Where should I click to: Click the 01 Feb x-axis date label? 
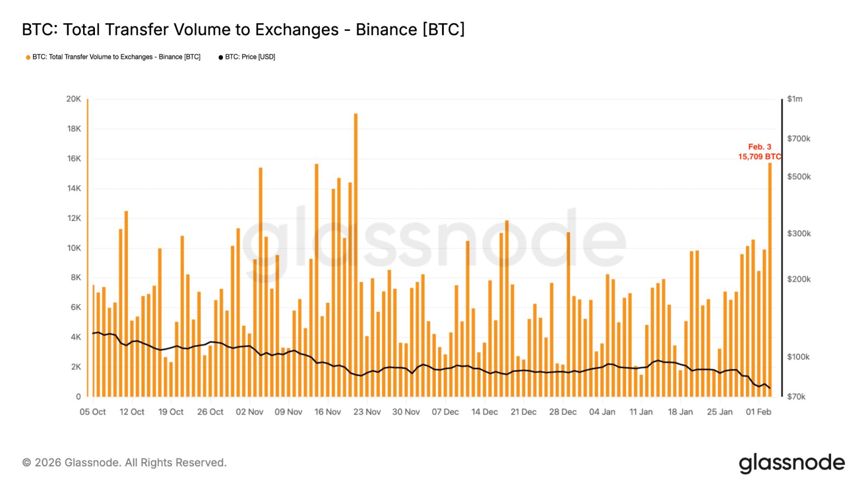point(758,412)
